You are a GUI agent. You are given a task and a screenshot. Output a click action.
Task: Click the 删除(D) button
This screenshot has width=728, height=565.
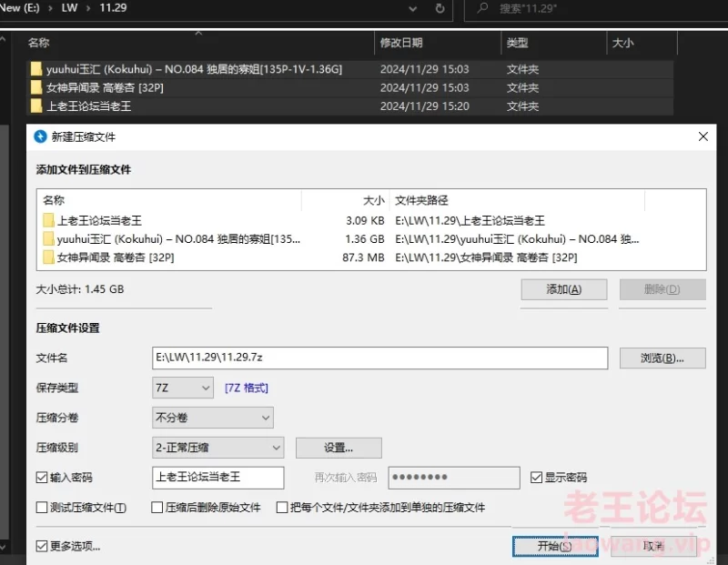tap(662, 289)
